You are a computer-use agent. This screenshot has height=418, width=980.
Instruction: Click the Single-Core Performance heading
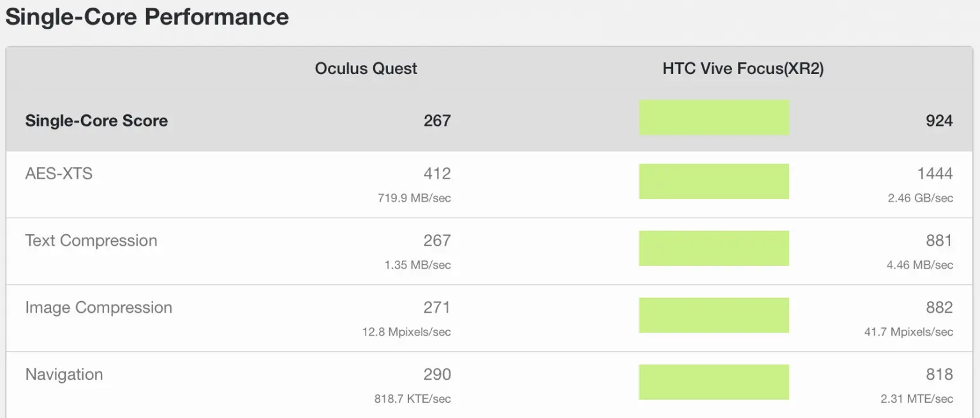coord(147,17)
